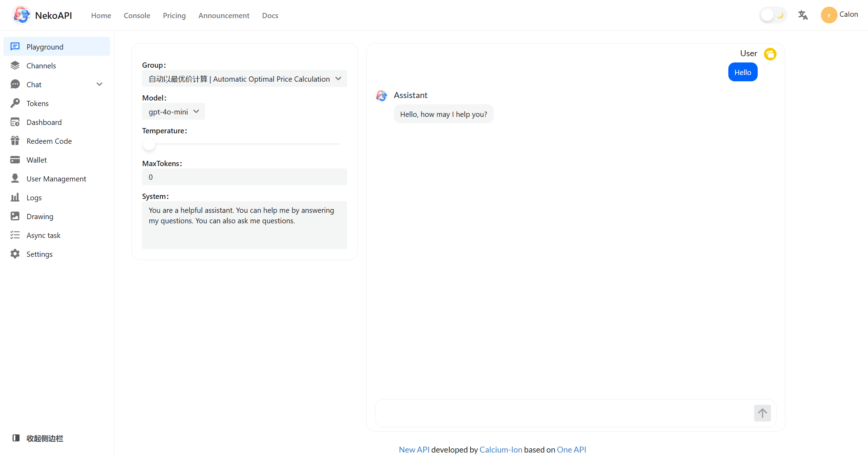Toggle dark mode switch
Viewport: 868px width, 455px height.
[773, 15]
